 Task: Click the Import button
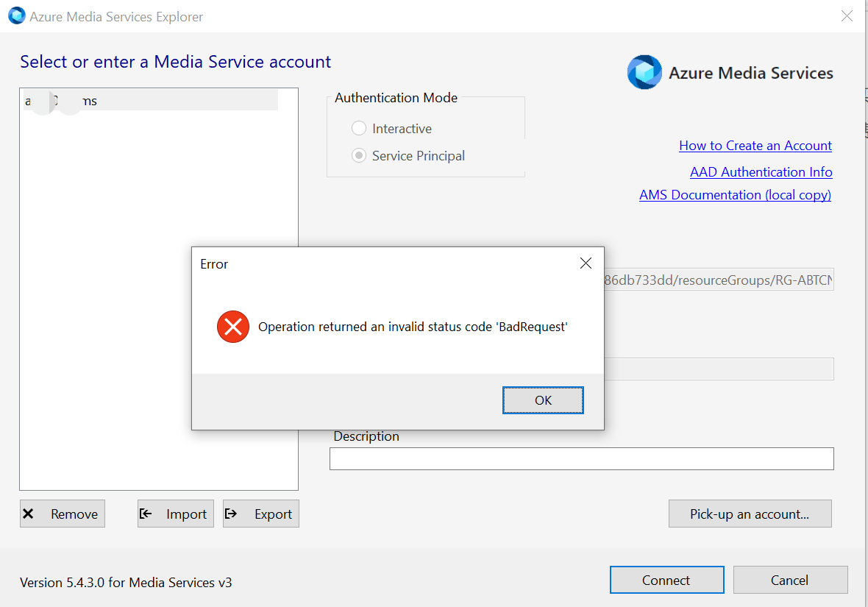176,514
